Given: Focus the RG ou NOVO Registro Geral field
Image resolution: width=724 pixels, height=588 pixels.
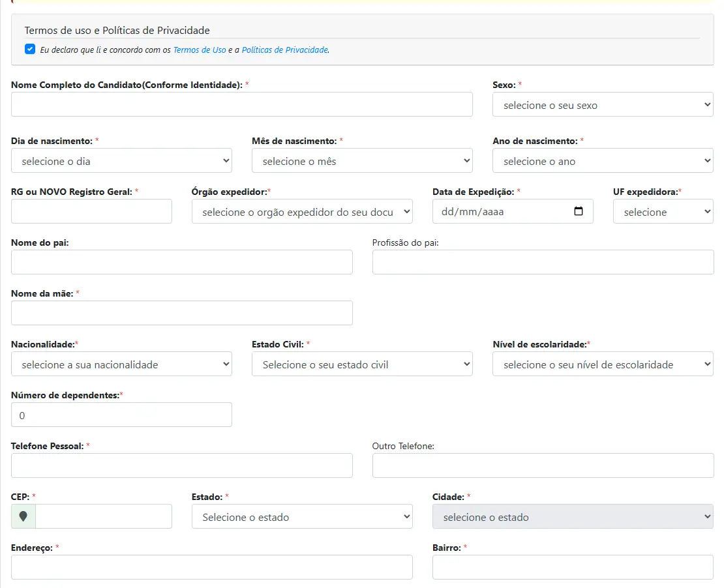Looking at the screenshot, I should click(x=91, y=211).
